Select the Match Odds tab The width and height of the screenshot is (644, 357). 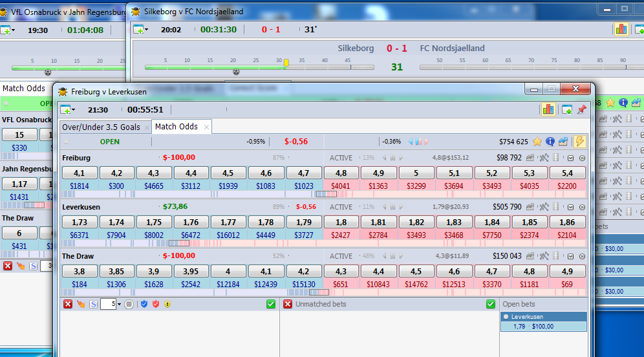click(x=177, y=127)
